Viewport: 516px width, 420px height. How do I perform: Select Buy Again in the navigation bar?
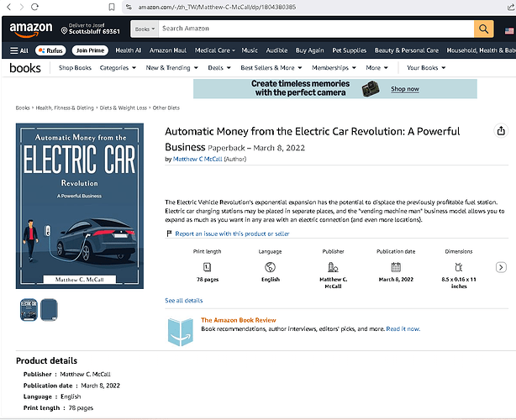point(309,50)
